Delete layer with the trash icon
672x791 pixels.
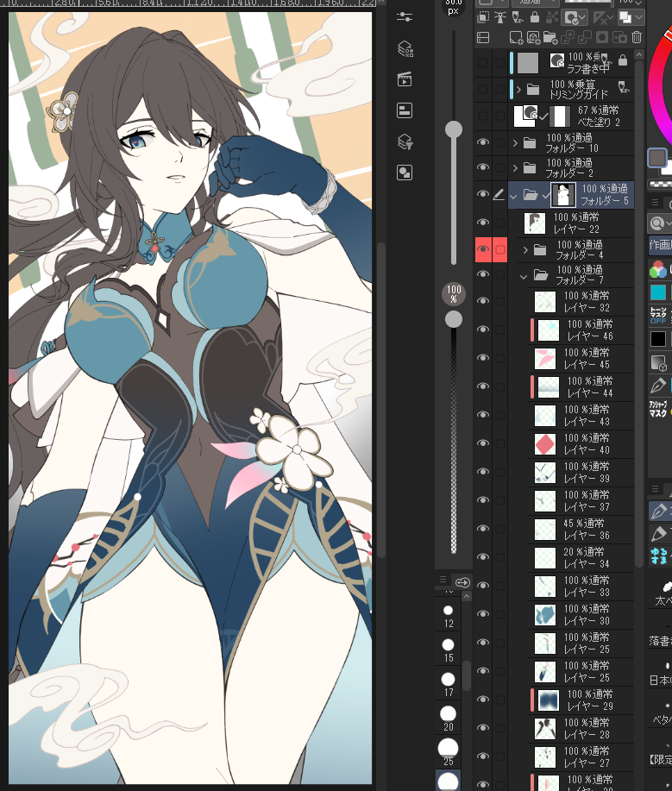tap(637, 37)
